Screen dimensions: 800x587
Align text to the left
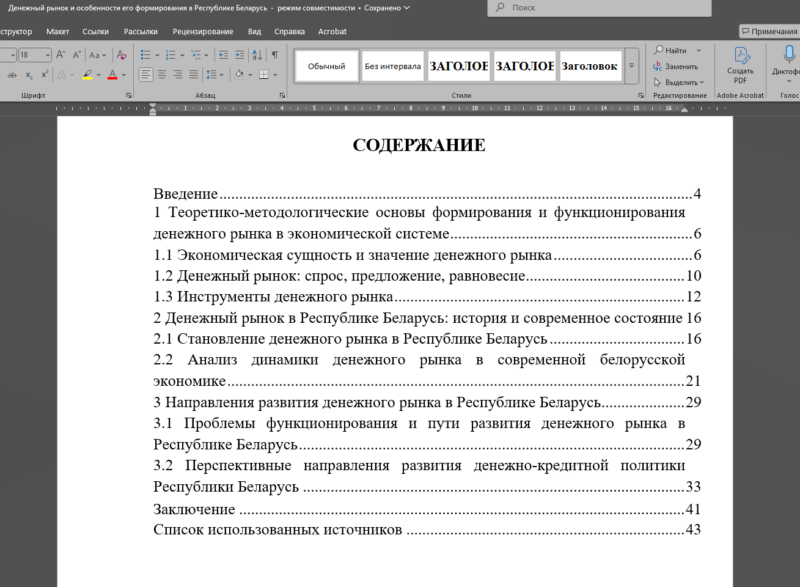146,75
